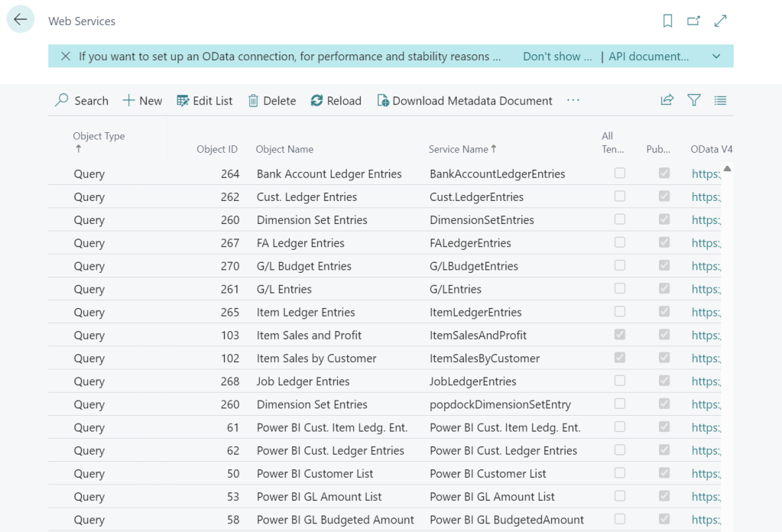Open OData V4 link for G/L Budget Entries
Image resolution: width=782 pixels, height=532 pixels.
pos(706,266)
